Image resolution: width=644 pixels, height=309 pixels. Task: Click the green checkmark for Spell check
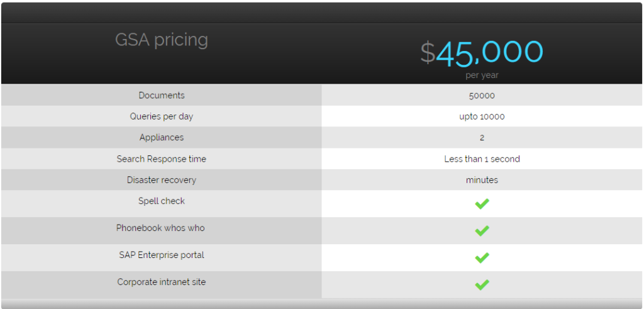(482, 204)
